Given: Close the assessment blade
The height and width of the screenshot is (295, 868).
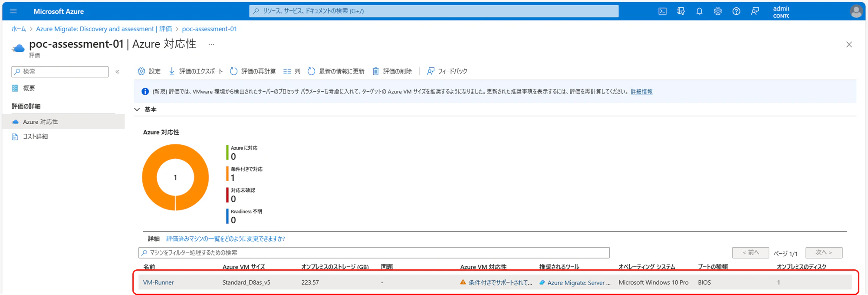Looking at the screenshot, I should tap(849, 44).
